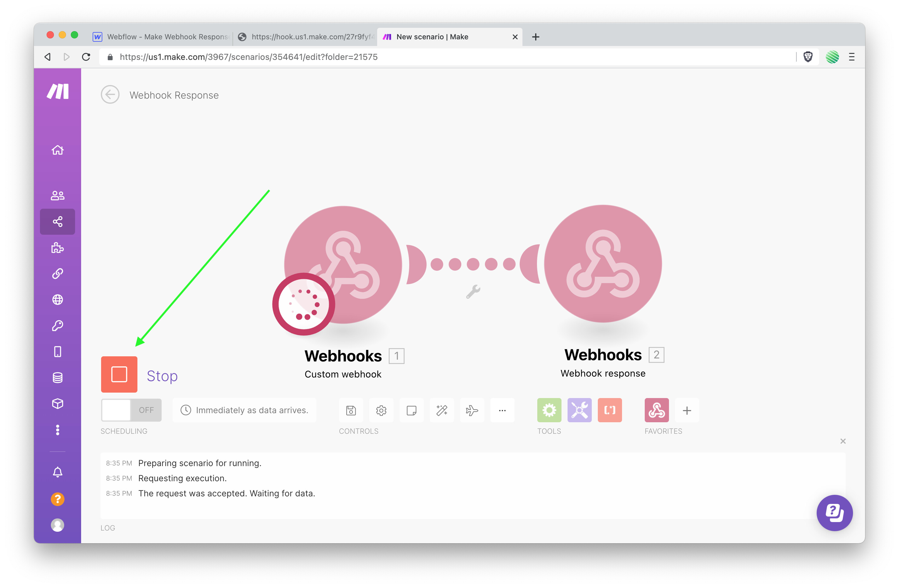Open Connections link sidebar icon

coord(58,274)
